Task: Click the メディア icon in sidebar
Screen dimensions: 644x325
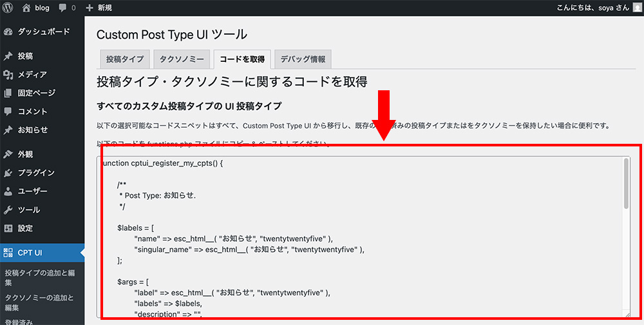Action: 8,74
